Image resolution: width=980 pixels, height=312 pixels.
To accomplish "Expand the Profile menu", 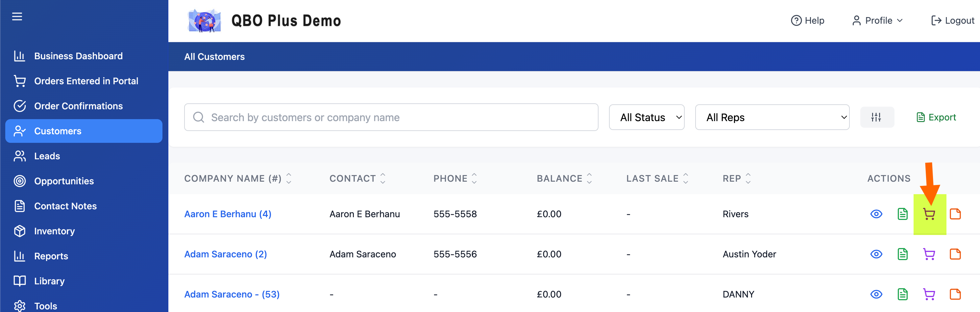I will 878,21.
